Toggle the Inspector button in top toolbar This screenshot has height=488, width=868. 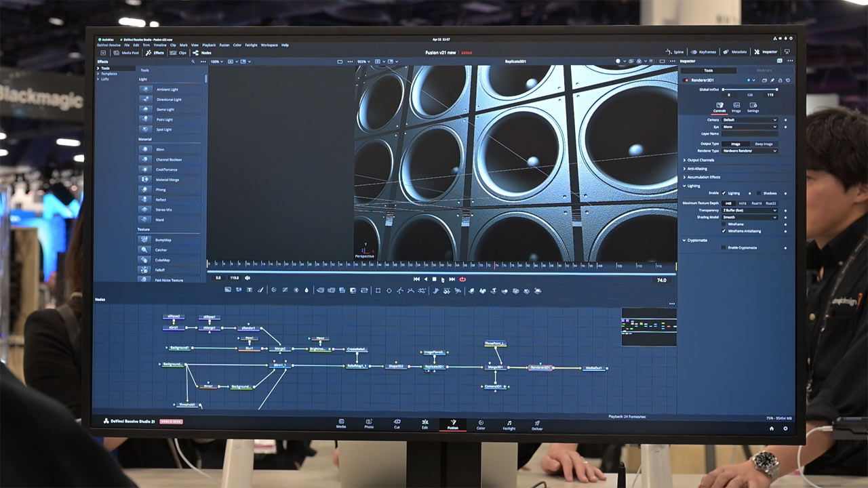point(766,52)
